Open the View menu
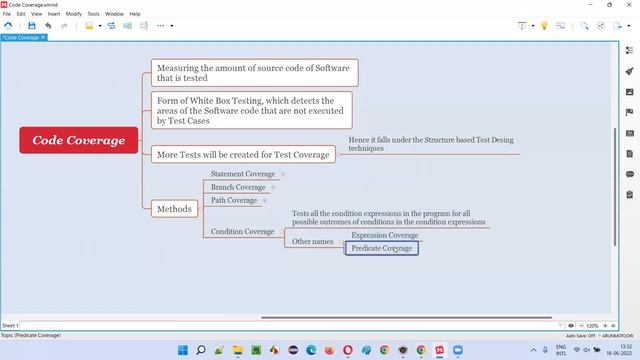640x360 pixels. [x=36, y=14]
